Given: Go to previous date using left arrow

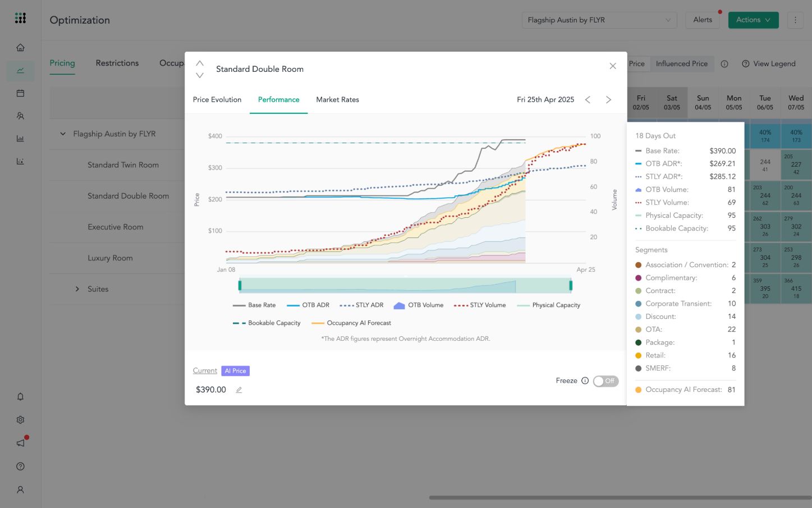Looking at the screenshot, I should coord(588,100).
